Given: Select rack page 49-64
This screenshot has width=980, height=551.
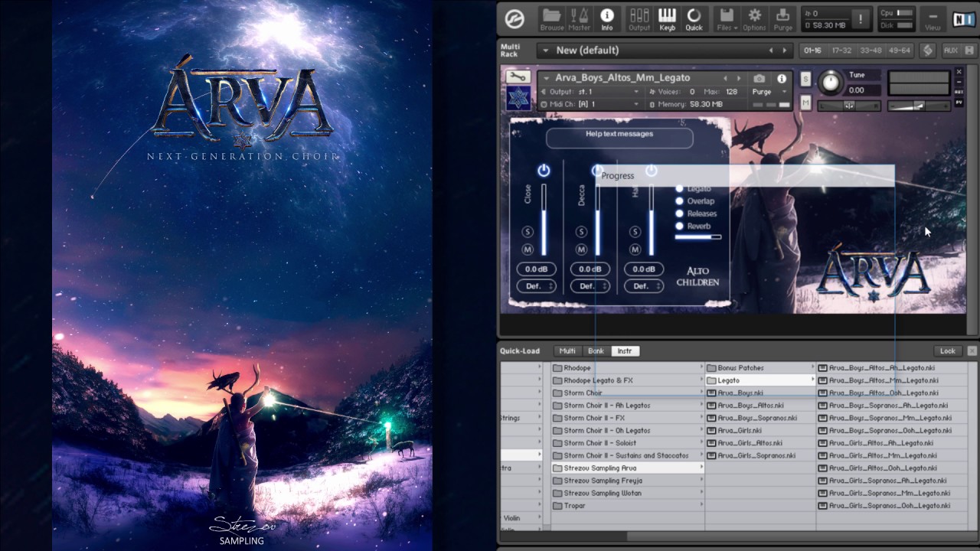Looking at the screenshot, I should pyautogui.click(x=900, y=51).
